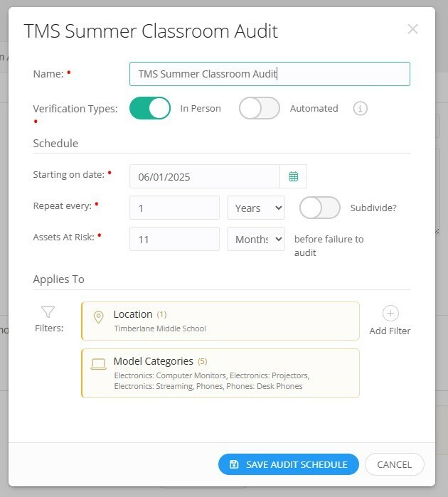This screenshot has width=448, height=497.
Task: Click the 'TMS Summer Classroom Audit' dialog title
Action: point(151,31)
